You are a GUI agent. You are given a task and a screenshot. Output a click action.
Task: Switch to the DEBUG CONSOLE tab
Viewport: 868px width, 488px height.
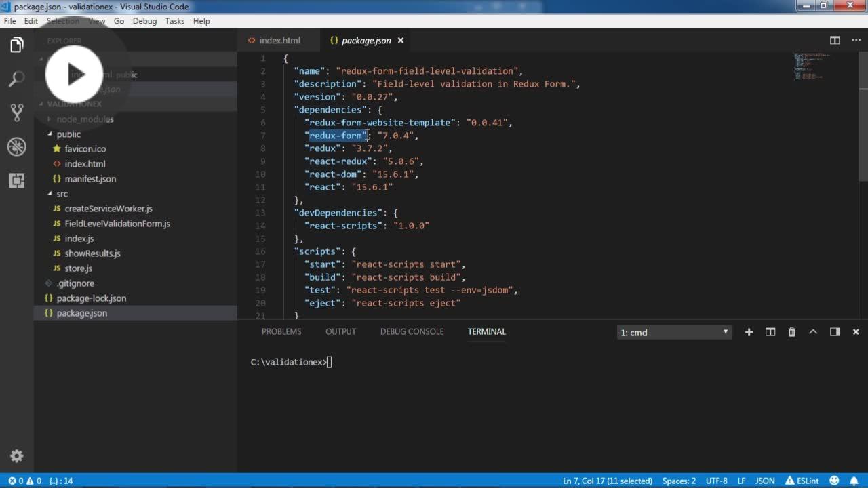tap(412, 331)
